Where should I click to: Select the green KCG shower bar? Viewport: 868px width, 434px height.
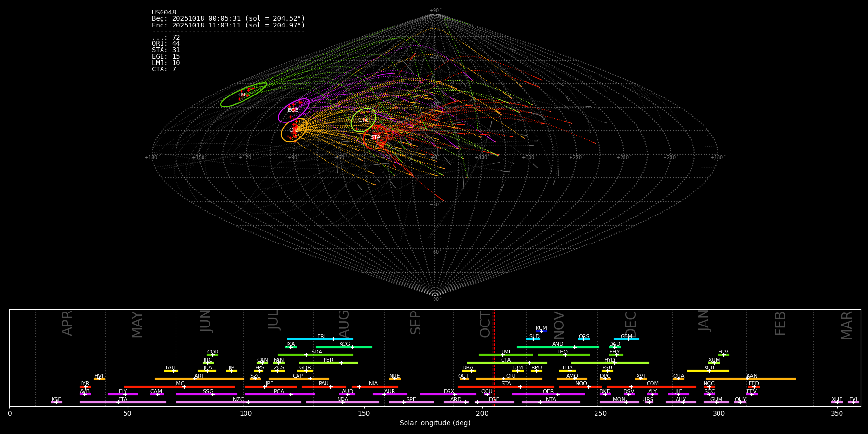pos(344,347)
